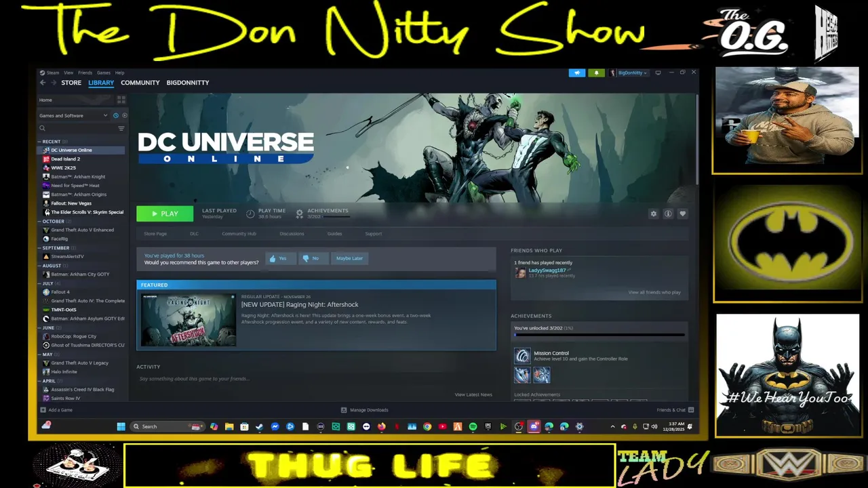Open LadyySwagg187 friend profile
The width and height of the screenshot is (868, 488).
click(547, 271)
